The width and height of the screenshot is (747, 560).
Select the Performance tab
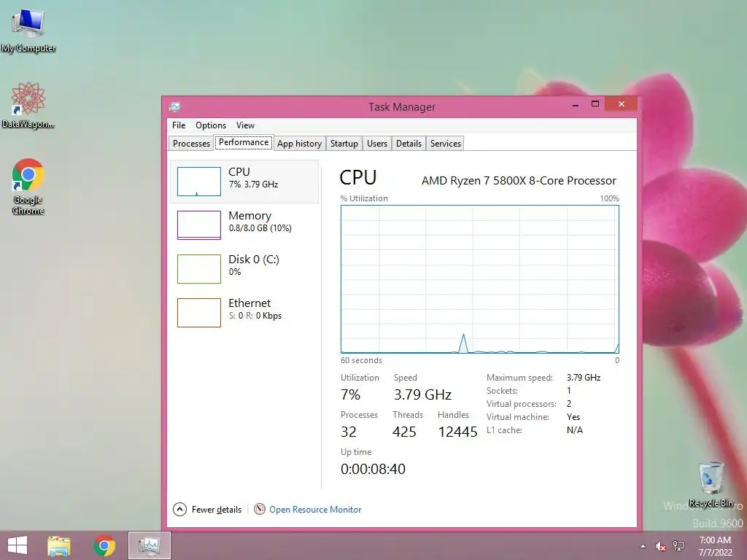click(x=244, y=142)
